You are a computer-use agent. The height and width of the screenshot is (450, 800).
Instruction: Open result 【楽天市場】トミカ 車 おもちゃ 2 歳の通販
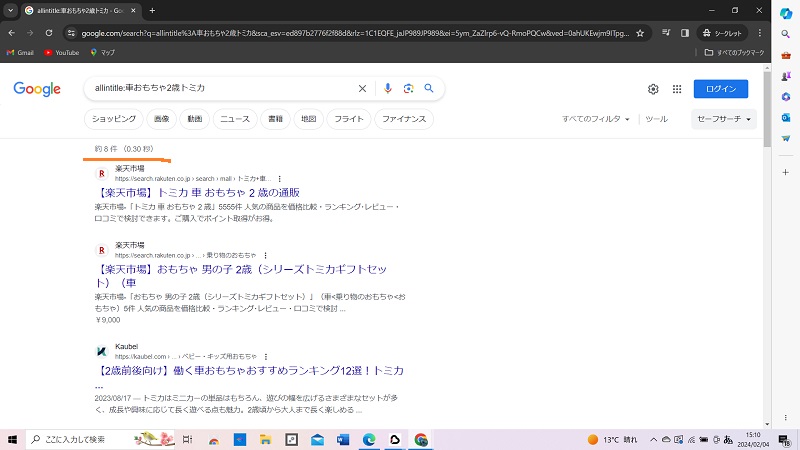(198, 193)
